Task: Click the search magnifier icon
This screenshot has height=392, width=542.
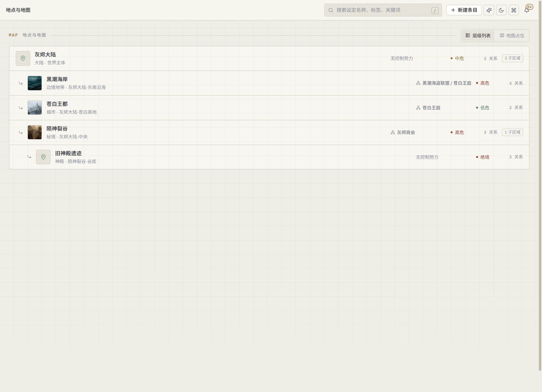Action: (331, 10)
